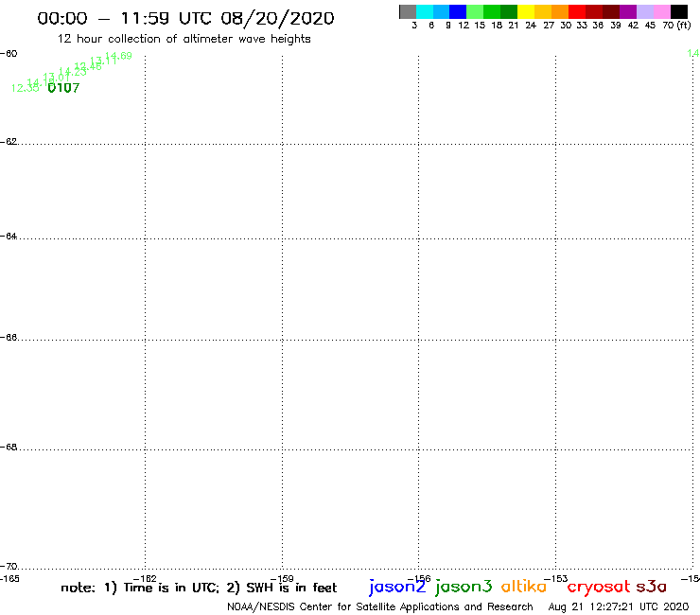Click the gold 24–27 ft swatch
Viewport: 700px width, 615px height.
click(543, 11)
